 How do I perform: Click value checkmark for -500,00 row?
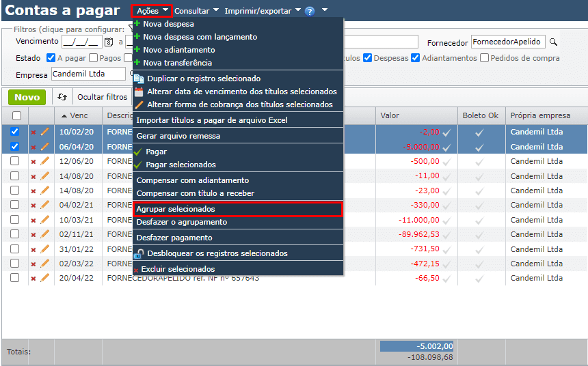[x=446, y=162]
